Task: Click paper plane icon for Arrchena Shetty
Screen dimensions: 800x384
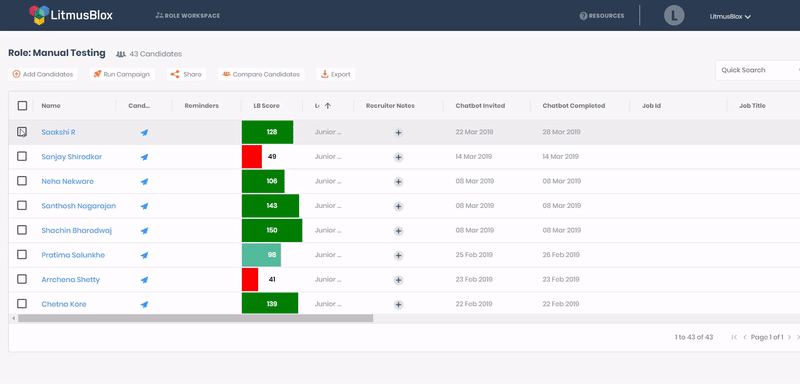Action: 144,280
